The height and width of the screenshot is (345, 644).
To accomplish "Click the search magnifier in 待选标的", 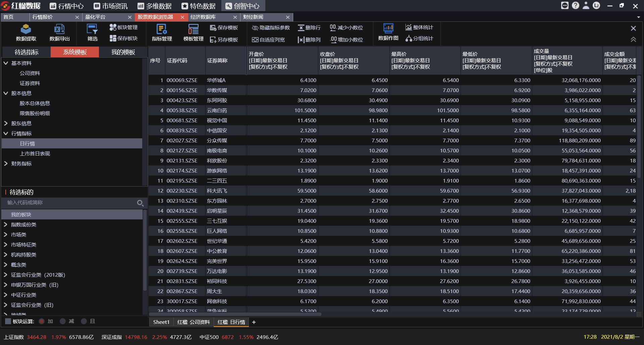I will [x=140, y=203].
